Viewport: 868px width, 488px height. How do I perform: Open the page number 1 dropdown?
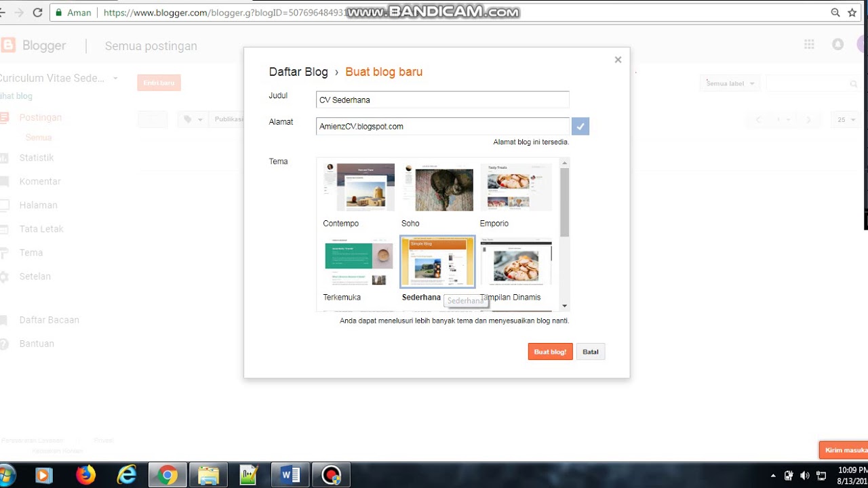[783, 119]
